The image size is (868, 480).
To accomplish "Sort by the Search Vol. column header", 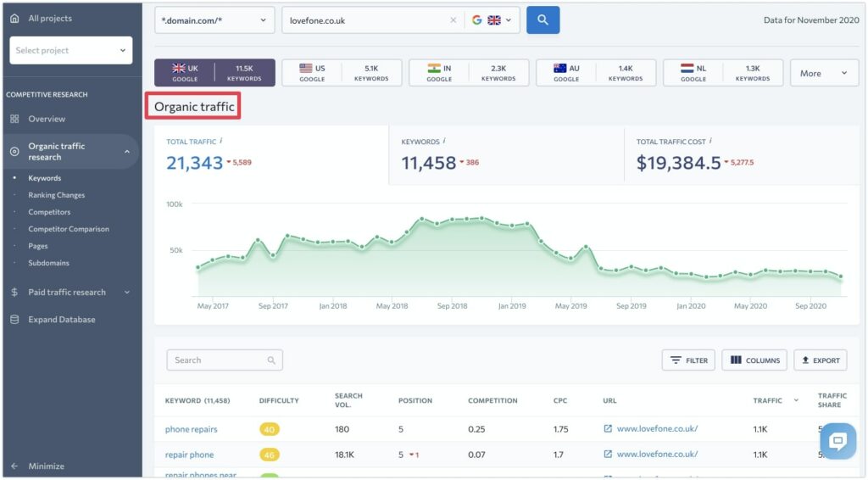I will pos(348,400).
